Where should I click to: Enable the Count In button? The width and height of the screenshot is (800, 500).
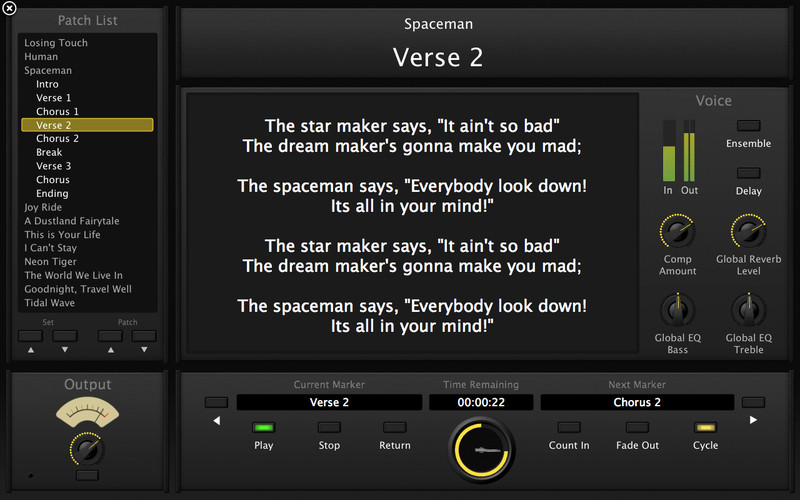pos(569,427)
